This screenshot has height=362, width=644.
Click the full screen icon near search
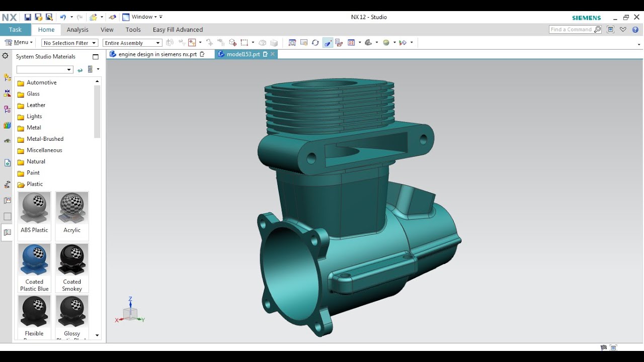tap(610, 30)
